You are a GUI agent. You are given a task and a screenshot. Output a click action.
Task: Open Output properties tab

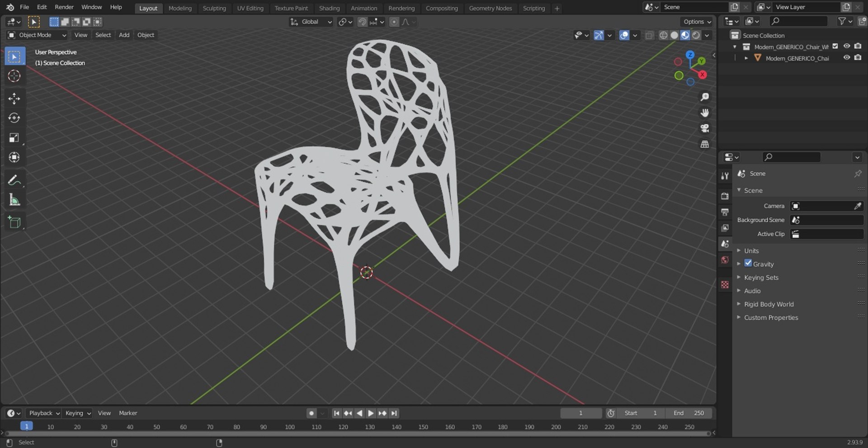click(x=725, y=212)
